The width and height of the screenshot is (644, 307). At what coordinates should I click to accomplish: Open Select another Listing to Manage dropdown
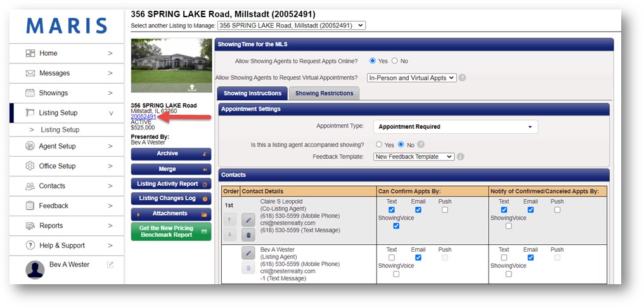click(292, 25)
